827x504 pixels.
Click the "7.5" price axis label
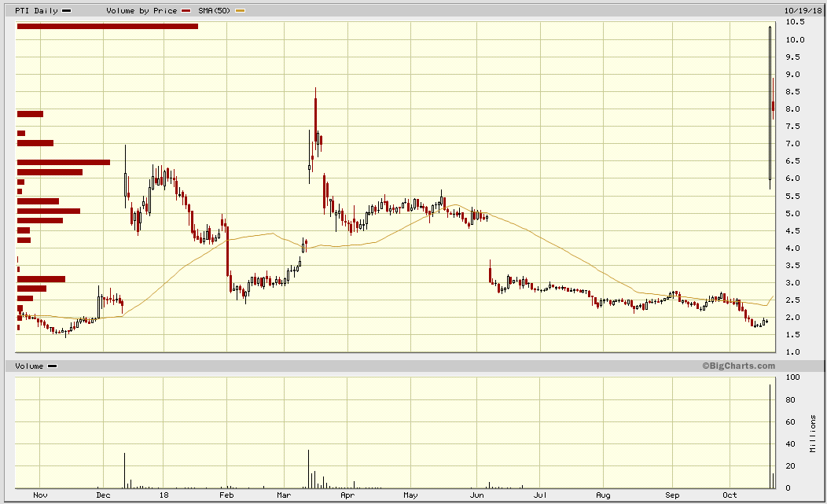coord(792,126)
